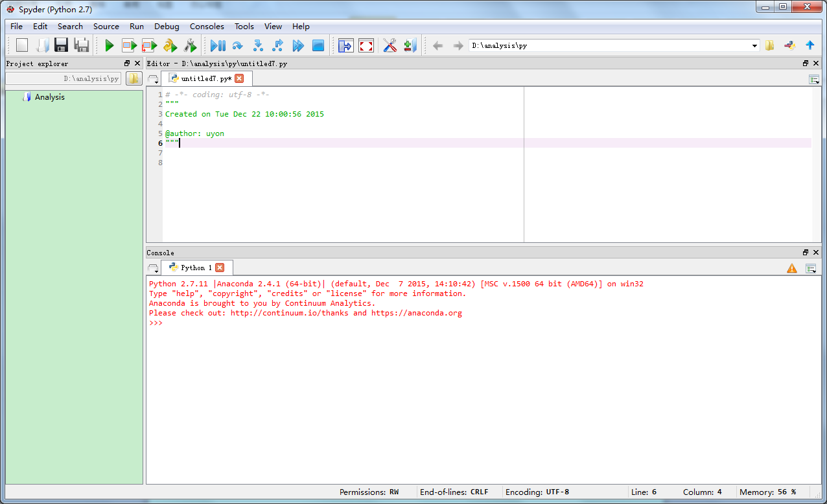Image resolution: width=827 pixels, height=504 pixels.
Task: Step out of function with the return arrow icon
Action: (278, 45)
